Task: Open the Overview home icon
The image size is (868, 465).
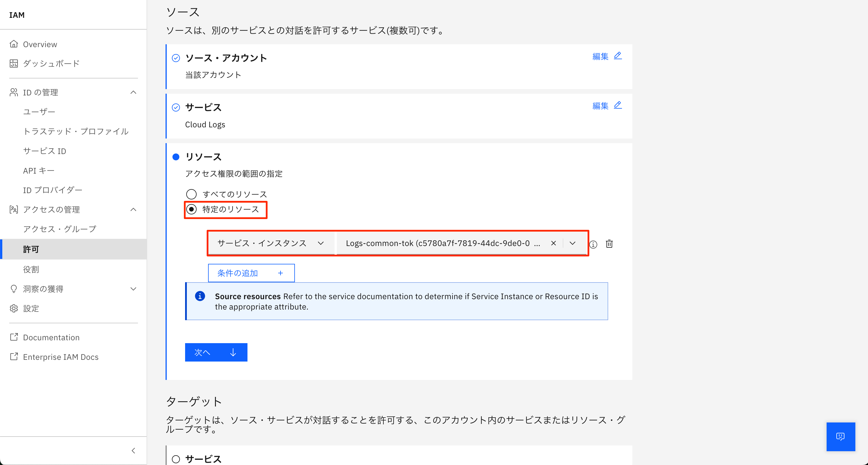Action: pos(14,44)
